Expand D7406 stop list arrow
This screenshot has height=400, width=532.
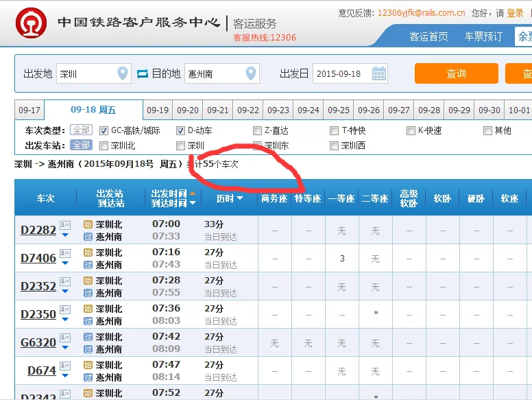coord(65,263)
